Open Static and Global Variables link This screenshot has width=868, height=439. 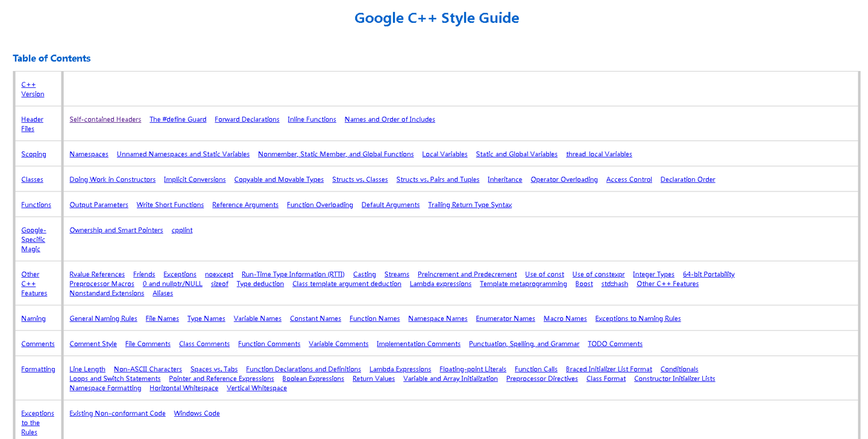[x=517, y=154]
